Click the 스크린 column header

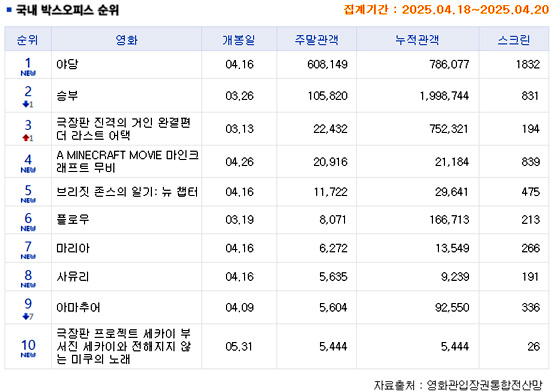click(x=514, y=40)
